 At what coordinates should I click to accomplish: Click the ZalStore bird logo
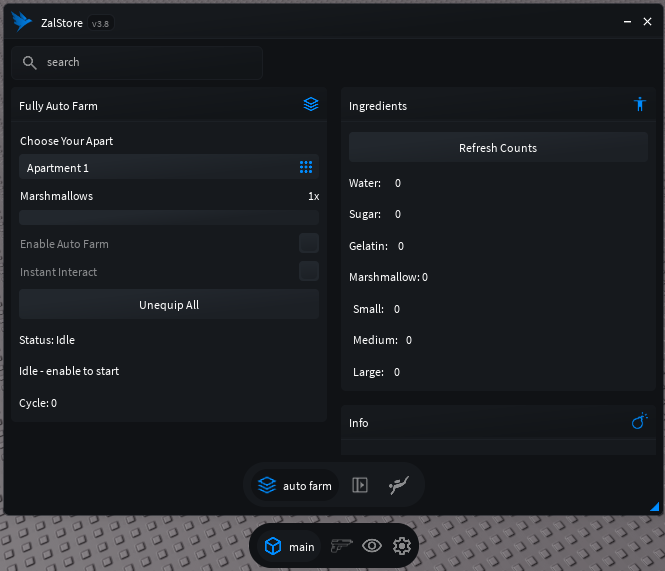22,21
